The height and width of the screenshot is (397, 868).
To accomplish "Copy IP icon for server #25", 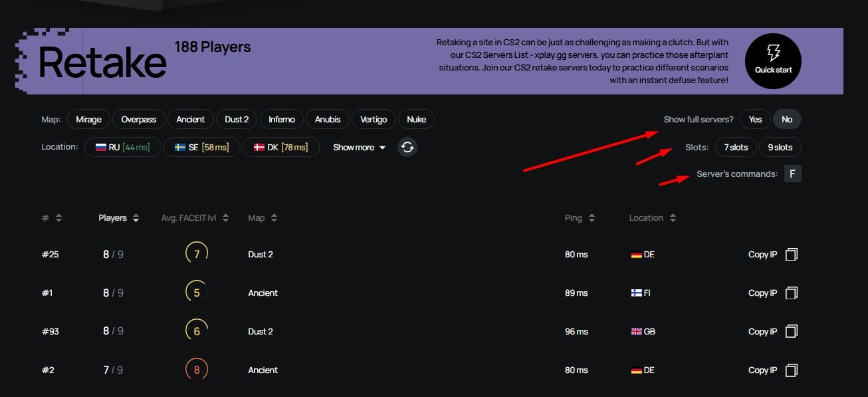I will coord(791,255).
